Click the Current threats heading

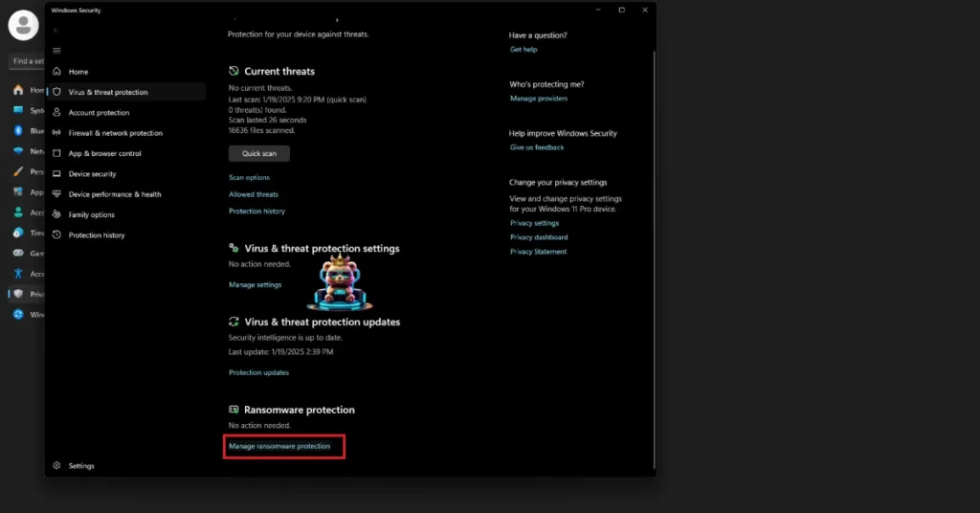pyautogui.click(x=279, y=71)
